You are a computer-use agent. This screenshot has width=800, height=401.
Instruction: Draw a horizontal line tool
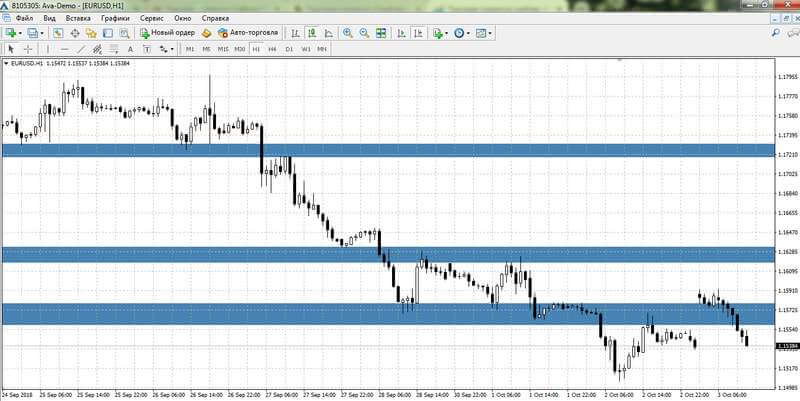[x=64, y=49]
